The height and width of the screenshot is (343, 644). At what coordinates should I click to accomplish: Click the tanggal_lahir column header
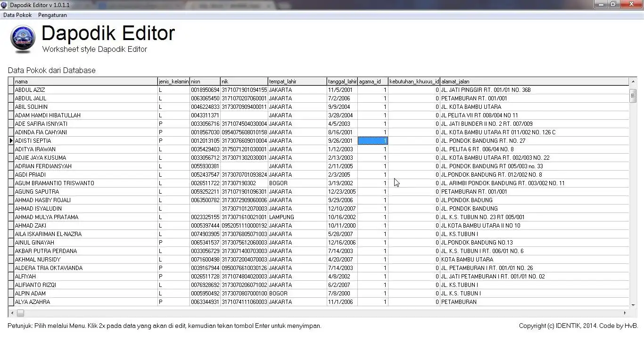[342, 82]
